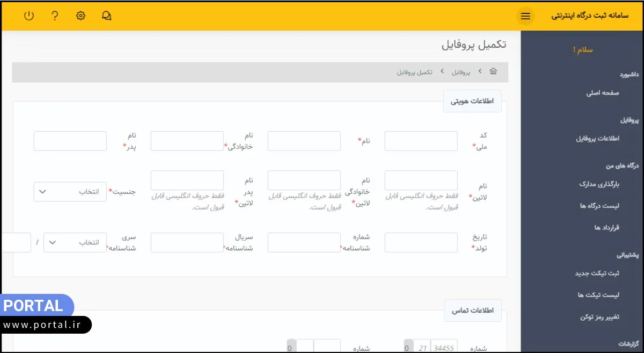Expand the سری شناسنامه dropdown

75,242
